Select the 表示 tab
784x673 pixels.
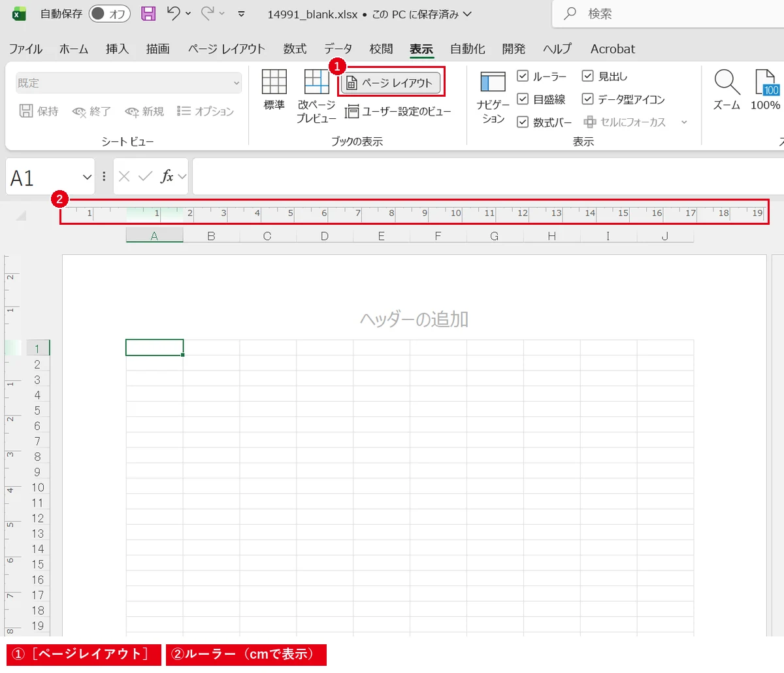[x=421, y=49]
